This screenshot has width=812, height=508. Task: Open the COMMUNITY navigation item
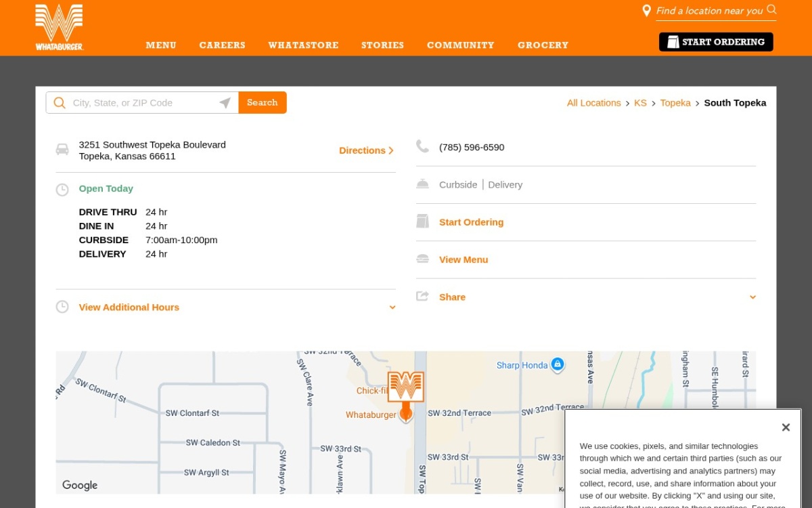461,45
